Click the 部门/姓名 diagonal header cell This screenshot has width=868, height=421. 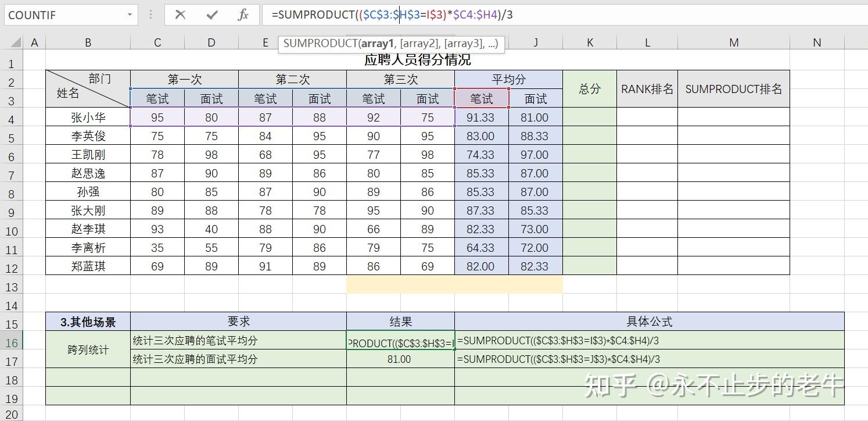(88, 89)
